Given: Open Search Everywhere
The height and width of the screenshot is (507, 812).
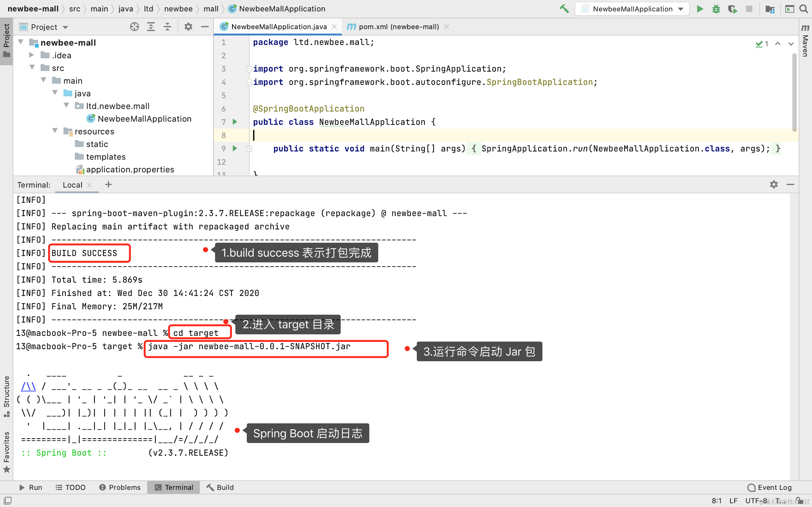Looking at the screenshot, I should pos(804,9).
